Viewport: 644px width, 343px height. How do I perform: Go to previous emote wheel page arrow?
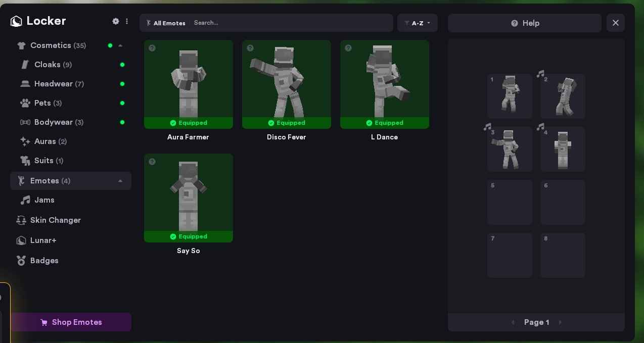point(513,322)
